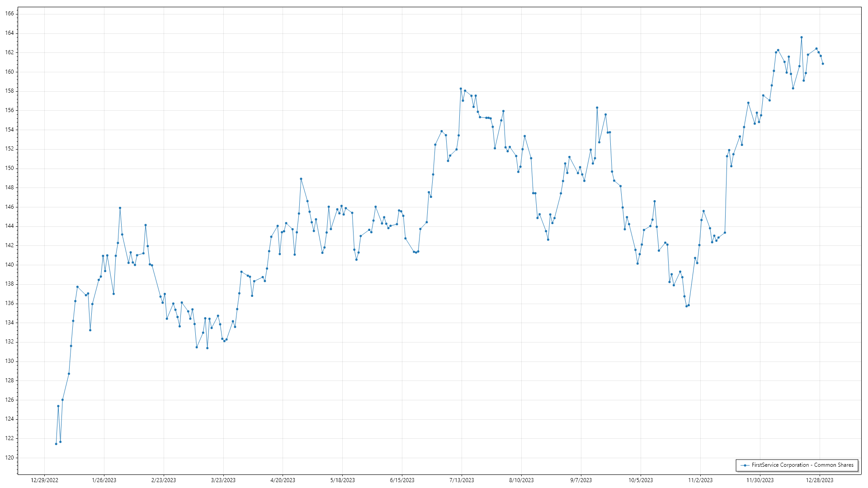
Task: Click the late-April peak point near 149
Action: (x=301, y=179)
